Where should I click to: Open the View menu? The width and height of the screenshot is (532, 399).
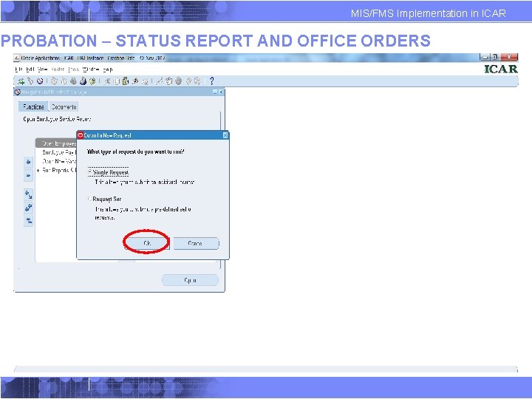point(42,69)
